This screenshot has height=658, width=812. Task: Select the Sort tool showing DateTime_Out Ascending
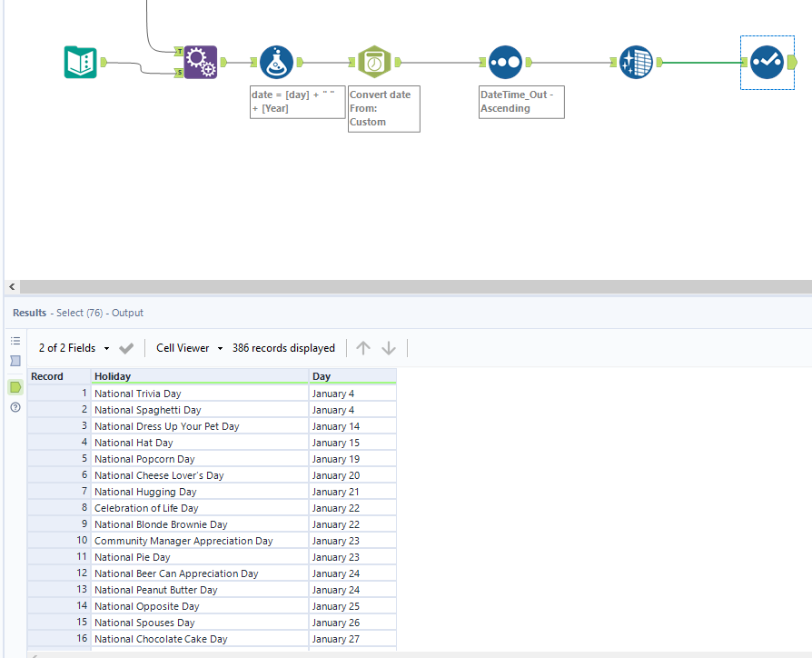(x=506, y=62)
